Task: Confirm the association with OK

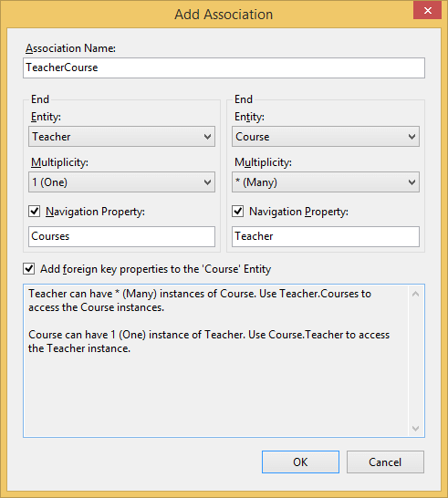Action: coord(300,462)
